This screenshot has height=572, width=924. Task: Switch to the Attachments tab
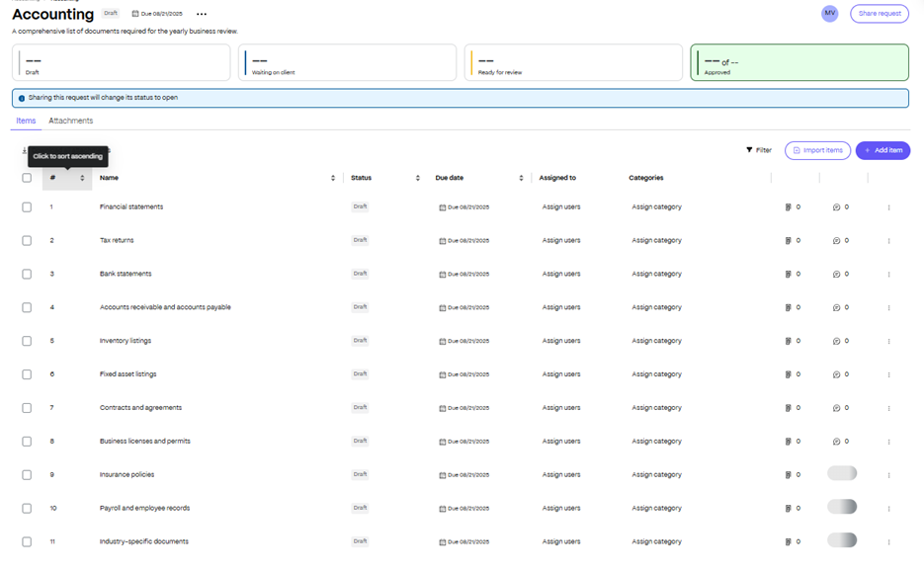71,121
